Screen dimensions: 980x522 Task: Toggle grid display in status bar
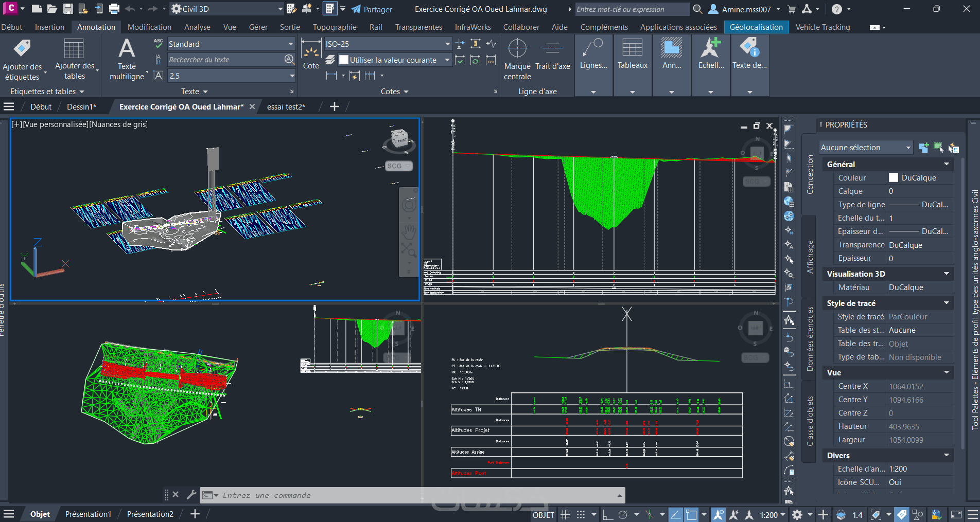click(565, 514)
